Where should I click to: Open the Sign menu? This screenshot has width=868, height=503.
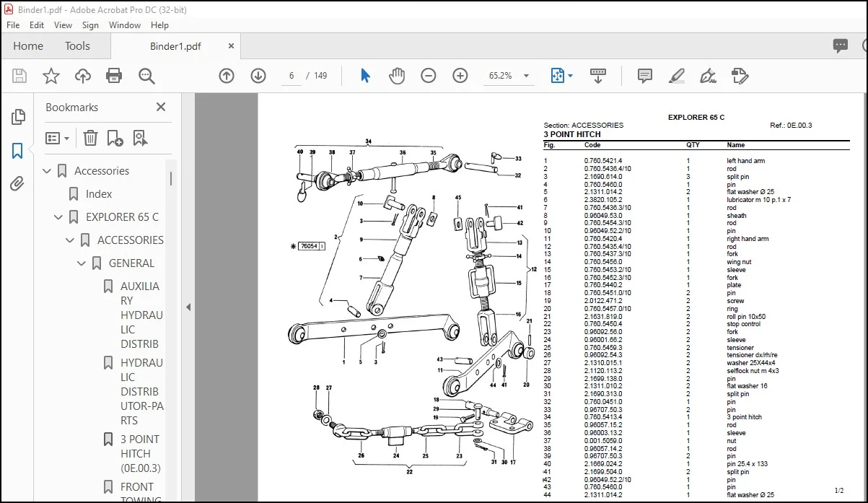90,25
